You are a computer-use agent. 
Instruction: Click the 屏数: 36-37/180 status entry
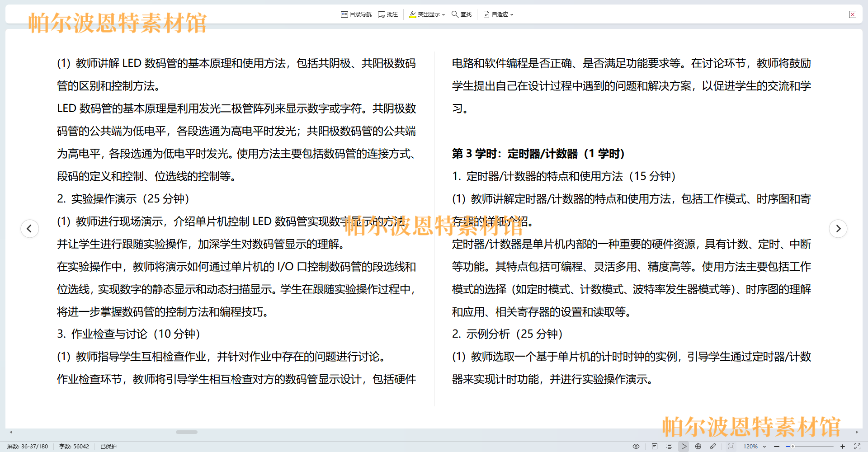coord(28,446)
